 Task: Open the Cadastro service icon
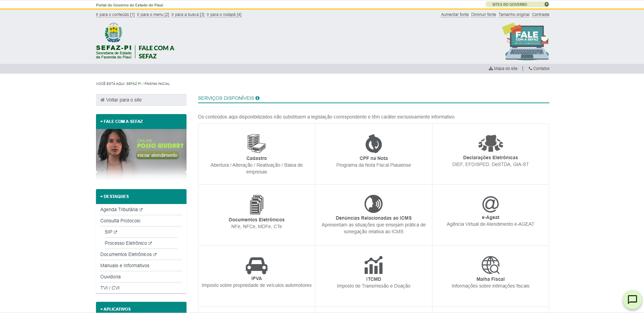[x=256, y=143]
